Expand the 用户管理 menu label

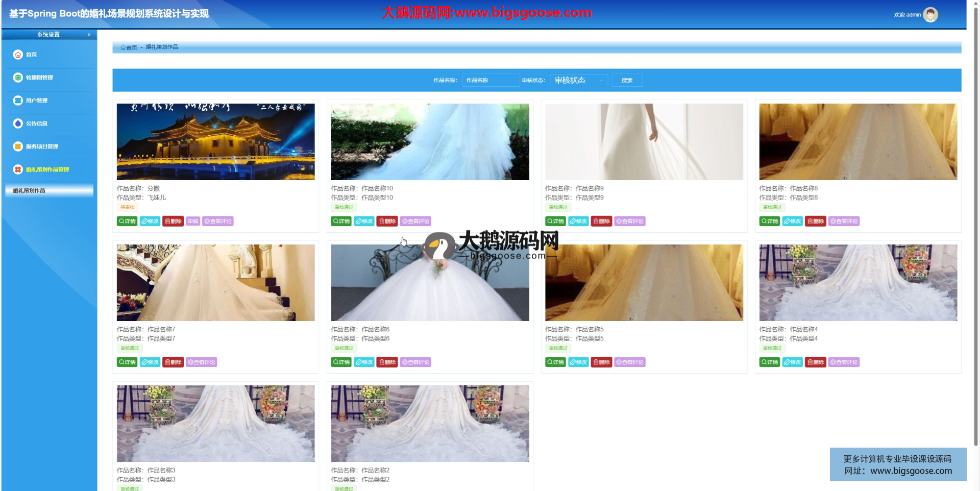click(37, 101)
